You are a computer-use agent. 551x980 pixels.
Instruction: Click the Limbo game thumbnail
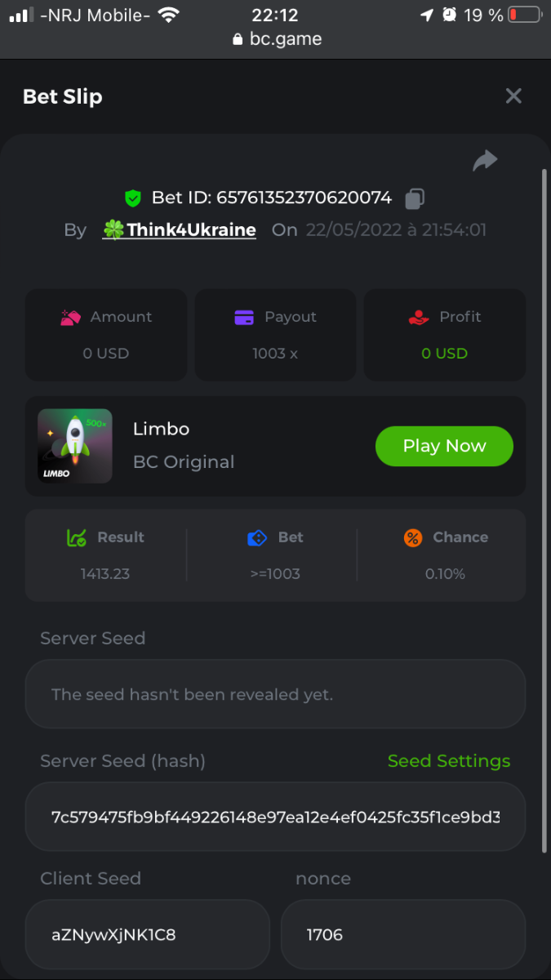(75, 446)
